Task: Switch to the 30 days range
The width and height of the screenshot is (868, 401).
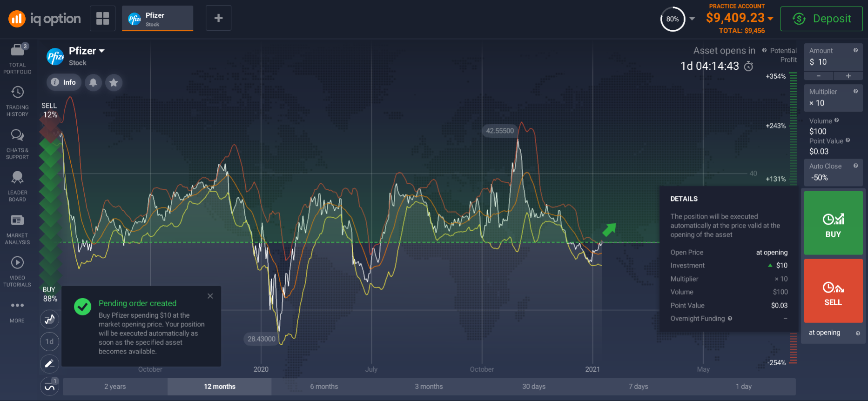Action: pos(533,387)
